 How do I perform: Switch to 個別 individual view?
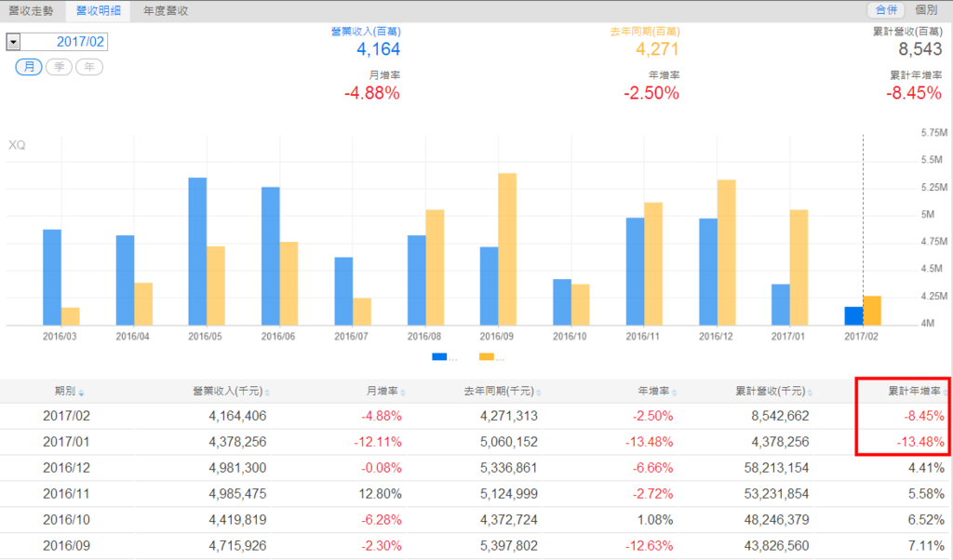[926, 9]
